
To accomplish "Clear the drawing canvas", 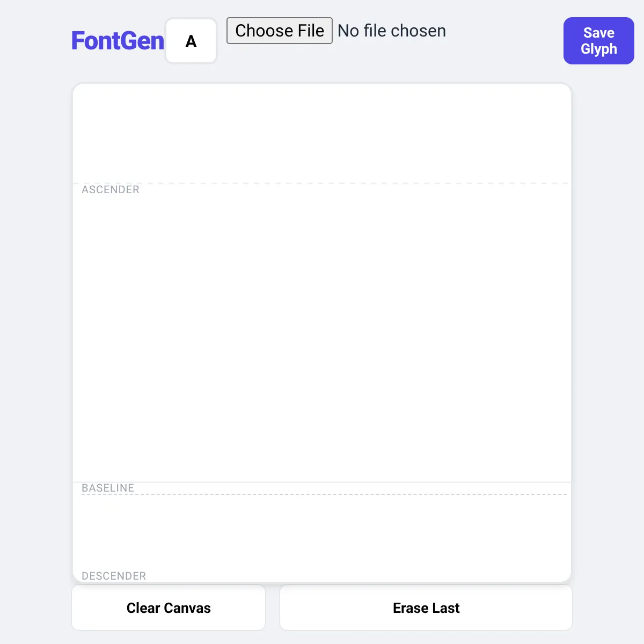I will point(169,608).
